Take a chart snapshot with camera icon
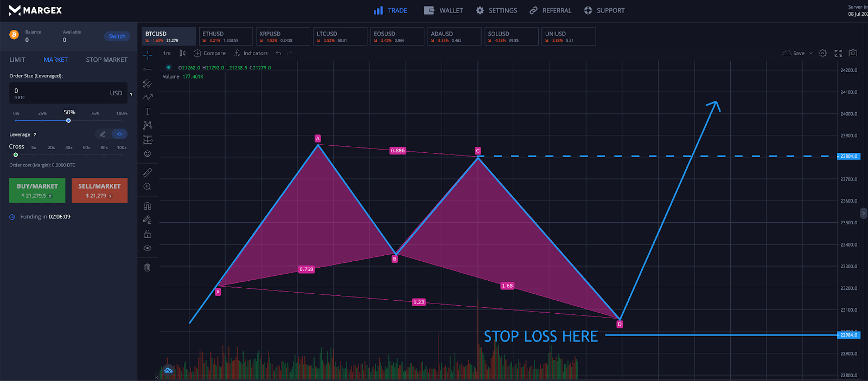Viewport: 868px width, 381px height. click(x=853, y=53)
